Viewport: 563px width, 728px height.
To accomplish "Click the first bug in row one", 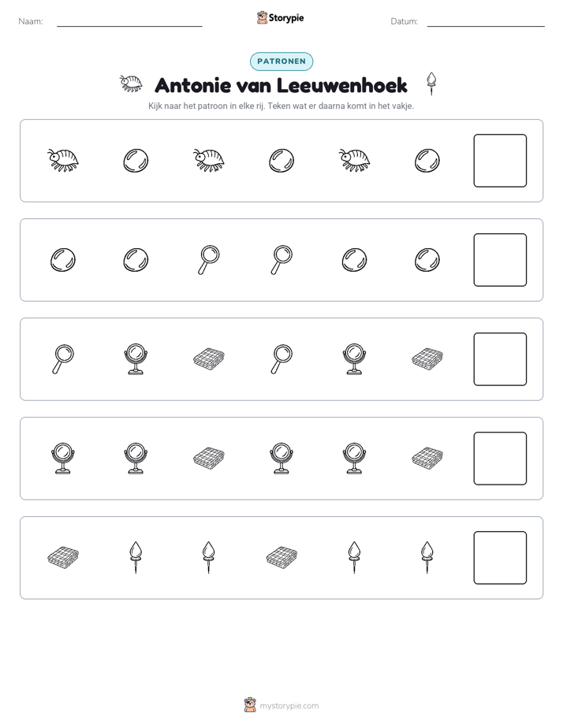I will 63,161.
